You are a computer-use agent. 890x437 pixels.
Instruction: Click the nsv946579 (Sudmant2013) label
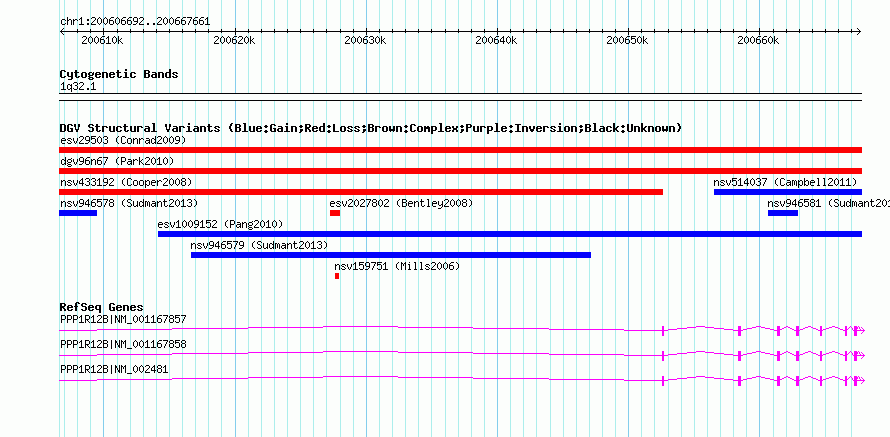pyautogui.click(x=259, y=245)
